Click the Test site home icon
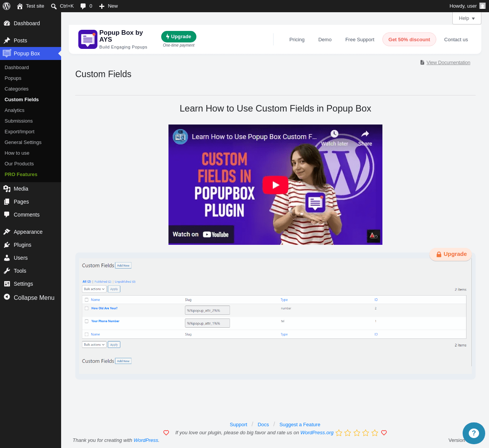 coord(20,6)
